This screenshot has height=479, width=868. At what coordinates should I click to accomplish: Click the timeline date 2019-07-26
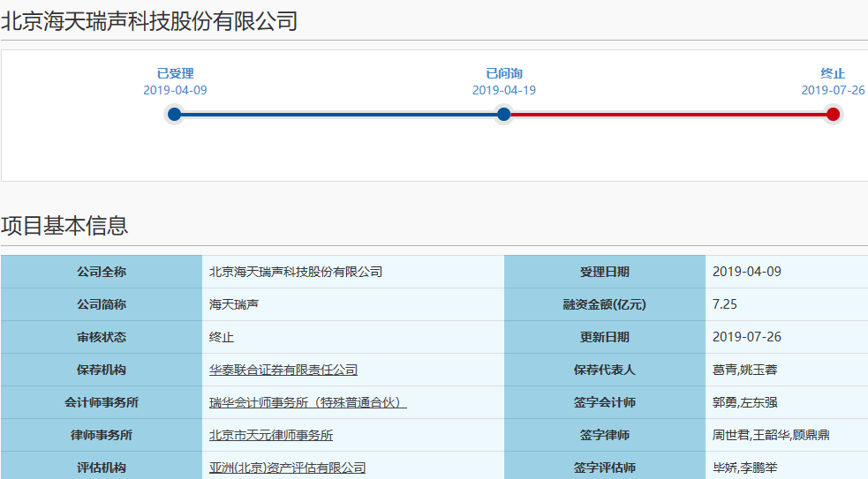point(833,90)
